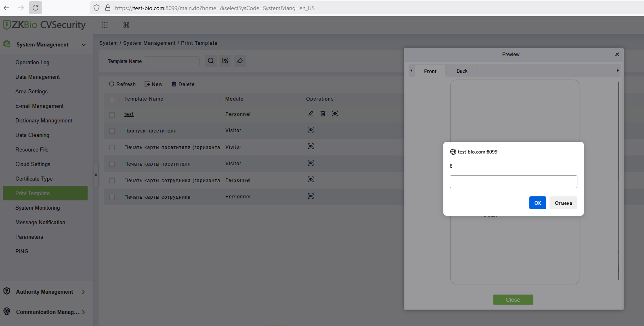Check the box for the test row
This screenshot has height=326, width=644.
[112, 115]
